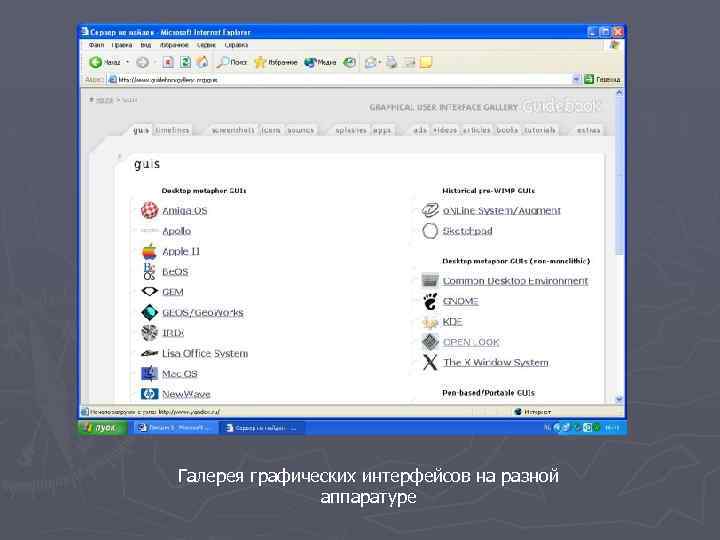The height and width of the screenshot is (540, 720).
Task: Open the BeOS link
Action: pos(175,271)
